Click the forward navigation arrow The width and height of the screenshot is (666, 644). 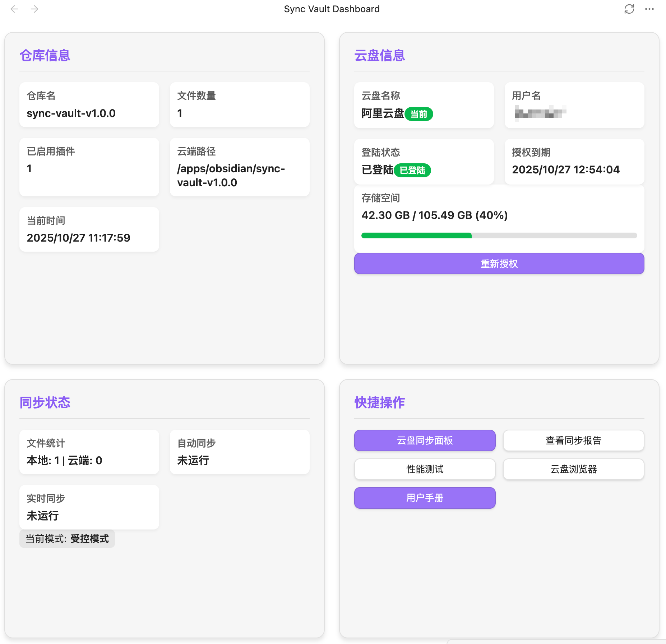(34, 9)
